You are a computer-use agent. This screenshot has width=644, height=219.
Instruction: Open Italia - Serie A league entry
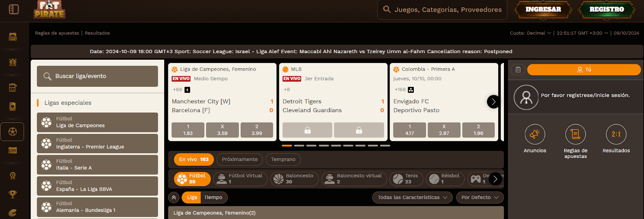pos(97,165)
